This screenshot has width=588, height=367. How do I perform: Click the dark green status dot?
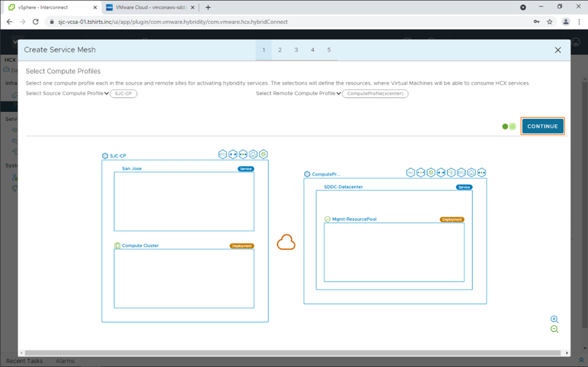[505, 127]
